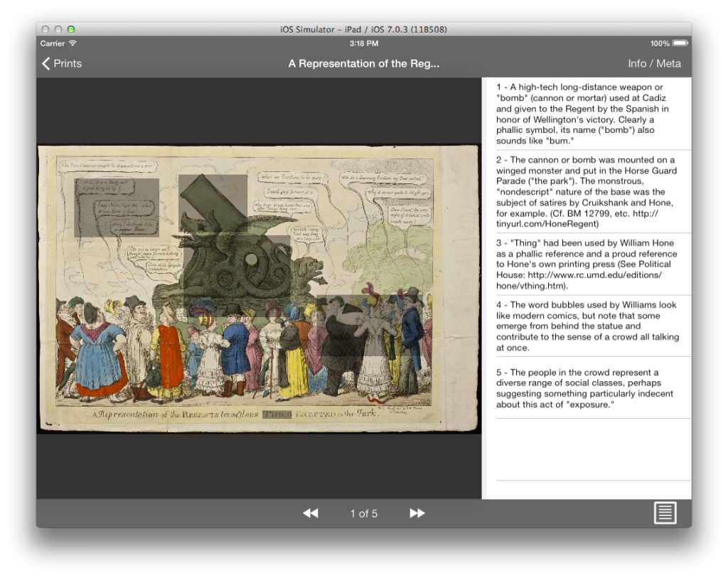This screenshot has width=728, height=578.
Task: Click the 100% battery percentage
Action: pos(660,43)
